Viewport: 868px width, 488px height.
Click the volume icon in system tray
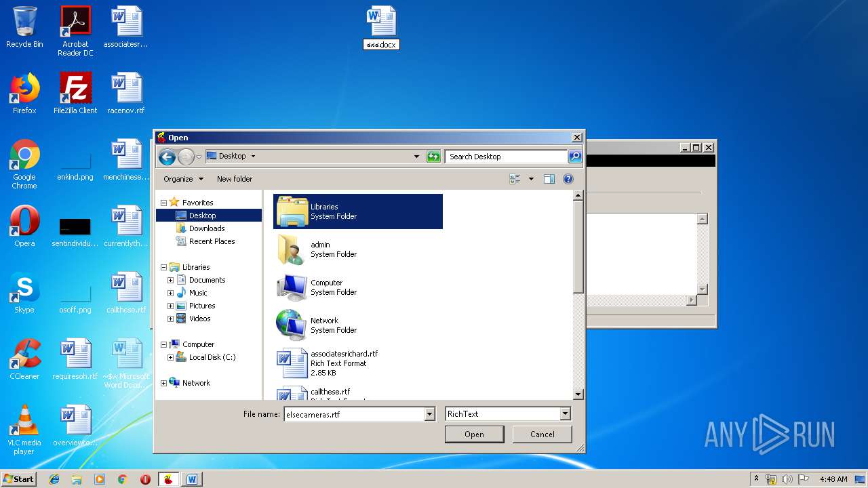[787, 479]
